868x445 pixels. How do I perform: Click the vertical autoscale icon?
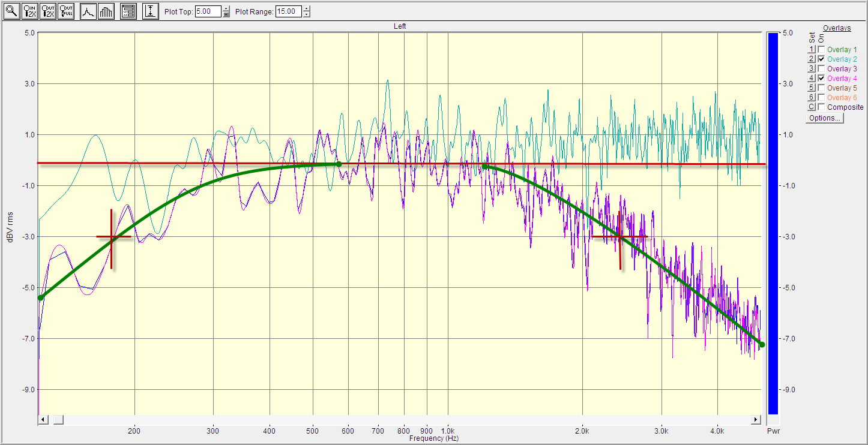[x=151, y=11]
